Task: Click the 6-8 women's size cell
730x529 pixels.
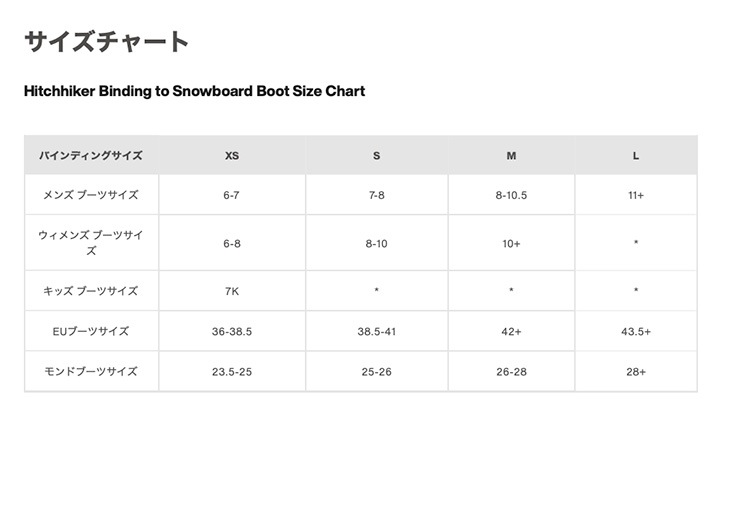Action: click(x=232, y=243)
